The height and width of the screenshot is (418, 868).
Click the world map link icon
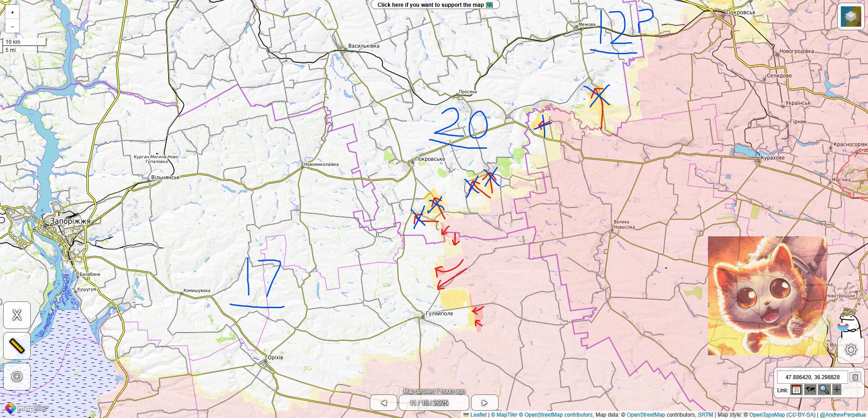click(x=810, y=390)
